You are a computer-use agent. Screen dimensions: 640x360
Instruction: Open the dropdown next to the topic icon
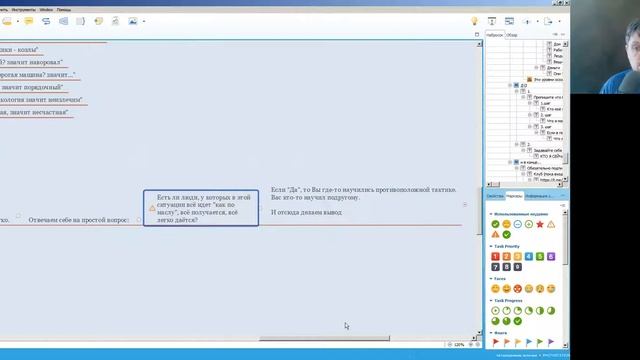[x=18, y=22]
